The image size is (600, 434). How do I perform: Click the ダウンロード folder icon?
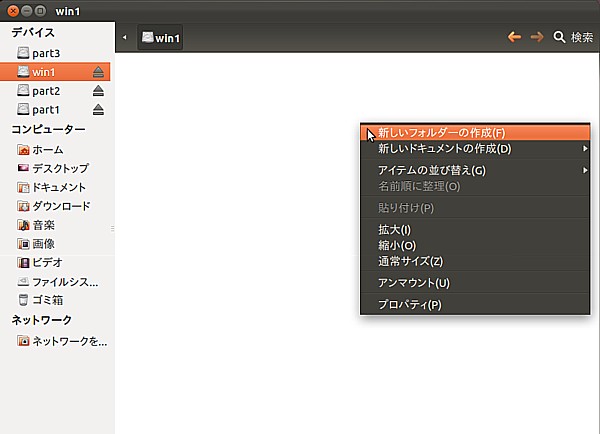pos(23,206)
